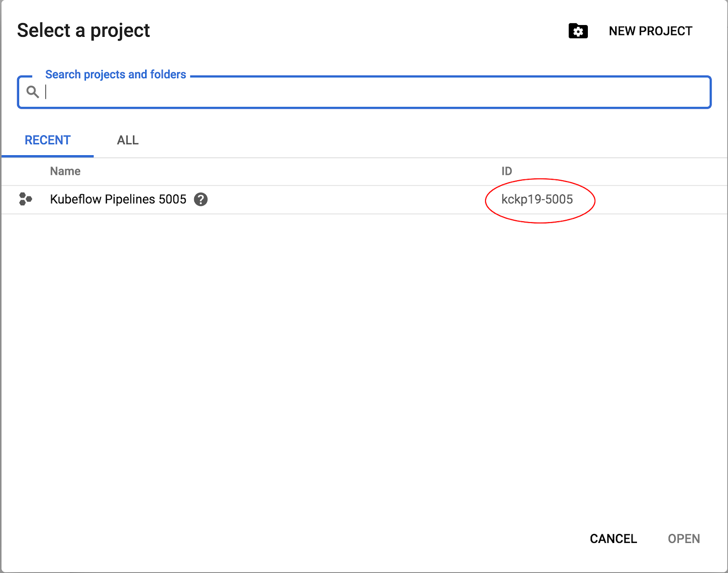Click the empty area below the project list
The height and width of the screenshot is (573, 728).
364,364
